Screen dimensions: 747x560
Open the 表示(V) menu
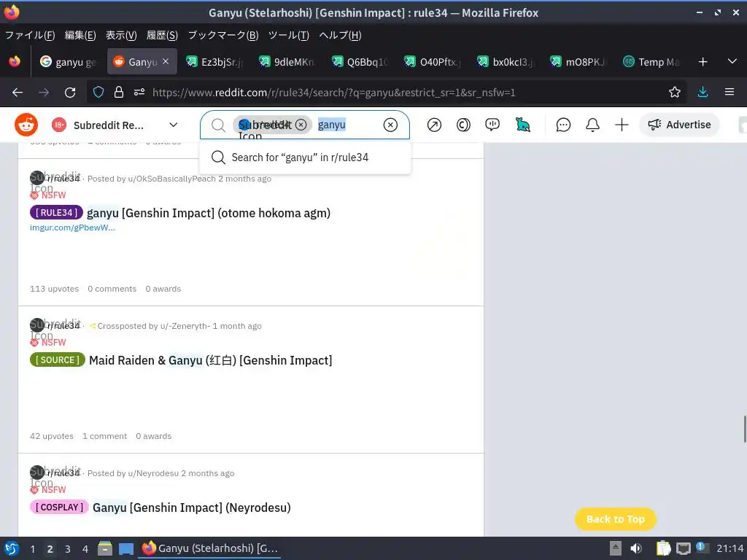pyautogui.click(x=121, y=35)
